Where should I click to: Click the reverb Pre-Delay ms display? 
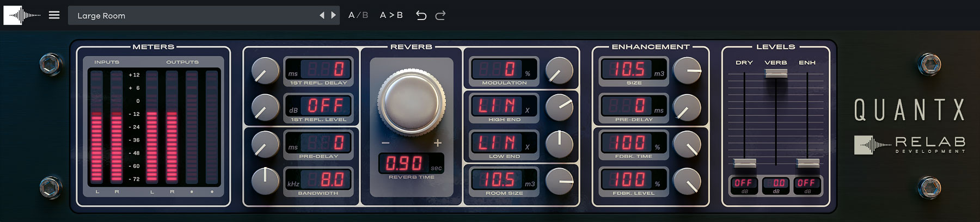[x=318, y=143]
